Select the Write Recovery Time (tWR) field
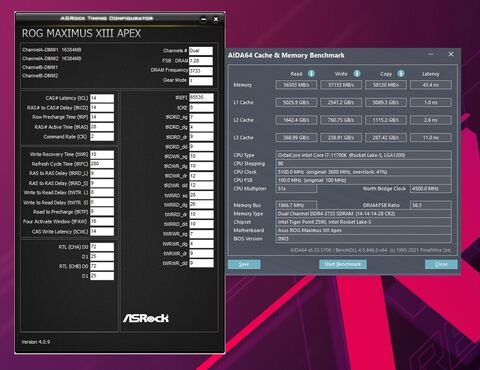This screenshot has height=370, width=480. pyautogui.click(x=102, y=154)
